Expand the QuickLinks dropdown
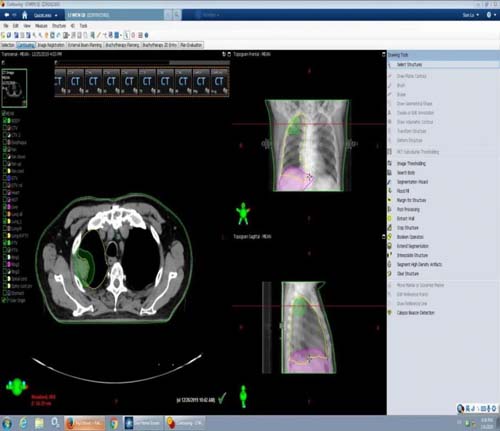The image size is (500, 431). (x=45, y=15)
